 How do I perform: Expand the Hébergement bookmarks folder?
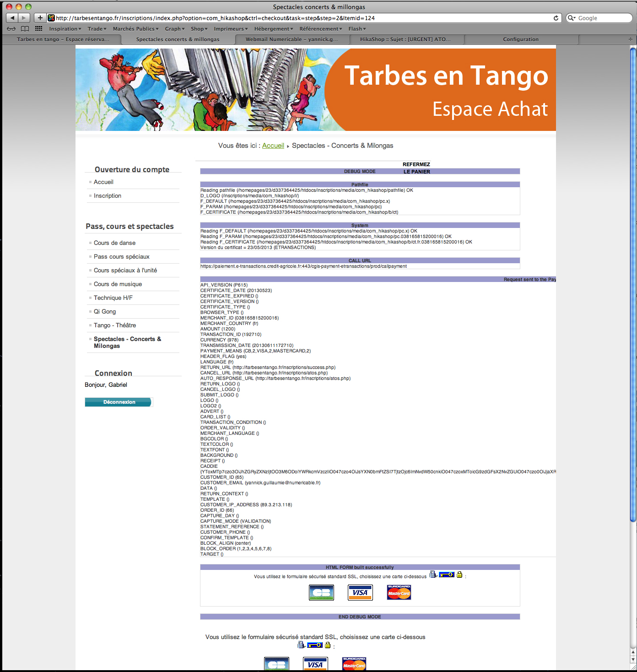click(x=274, y=29)
